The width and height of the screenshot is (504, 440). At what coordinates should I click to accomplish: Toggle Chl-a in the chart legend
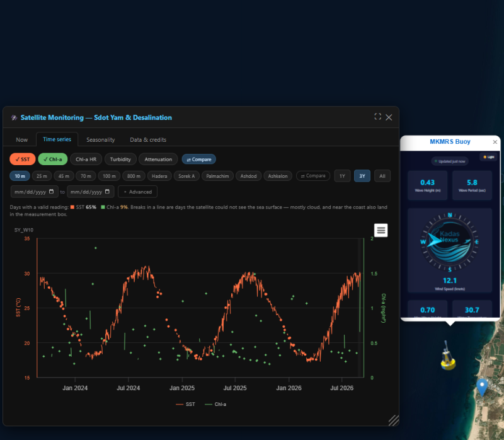[x=215, y=404]
